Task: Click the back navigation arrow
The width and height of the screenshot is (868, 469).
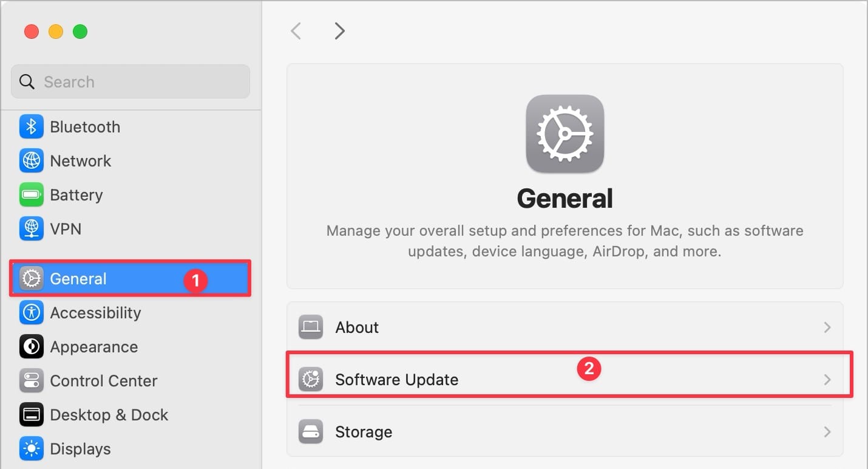Action: pos(296,30)
